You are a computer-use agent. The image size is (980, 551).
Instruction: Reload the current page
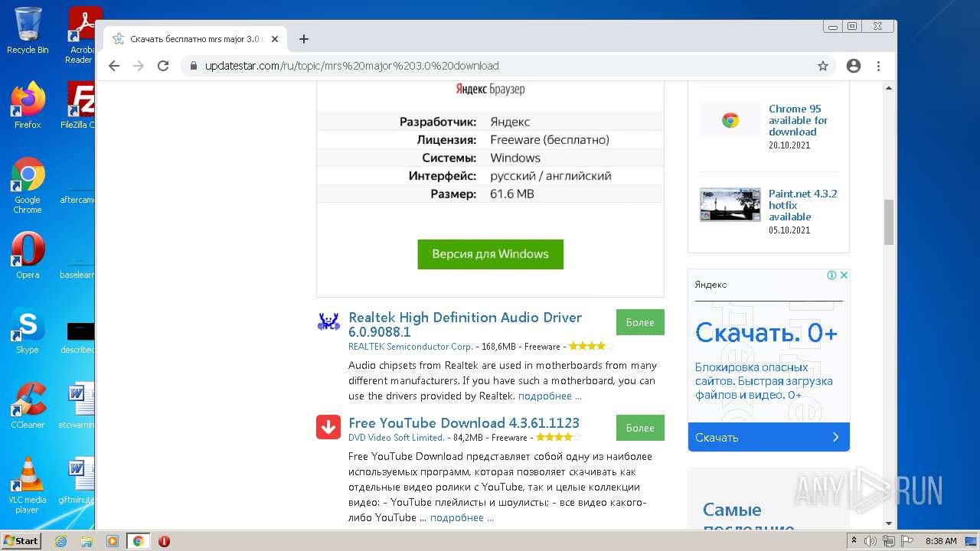click(163, 66)
